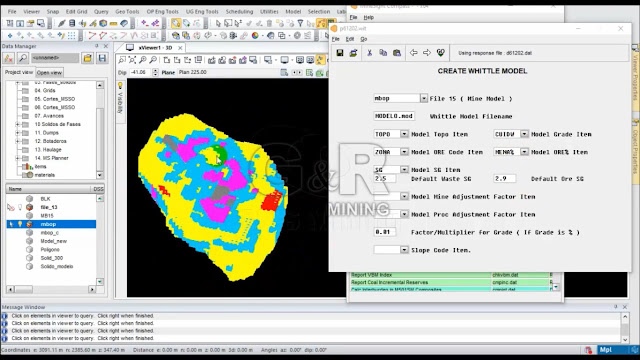Select the 11. Dumps folder
Image resolution: width=640 pixels, height=360 pixels.
(x=46, y=133)
